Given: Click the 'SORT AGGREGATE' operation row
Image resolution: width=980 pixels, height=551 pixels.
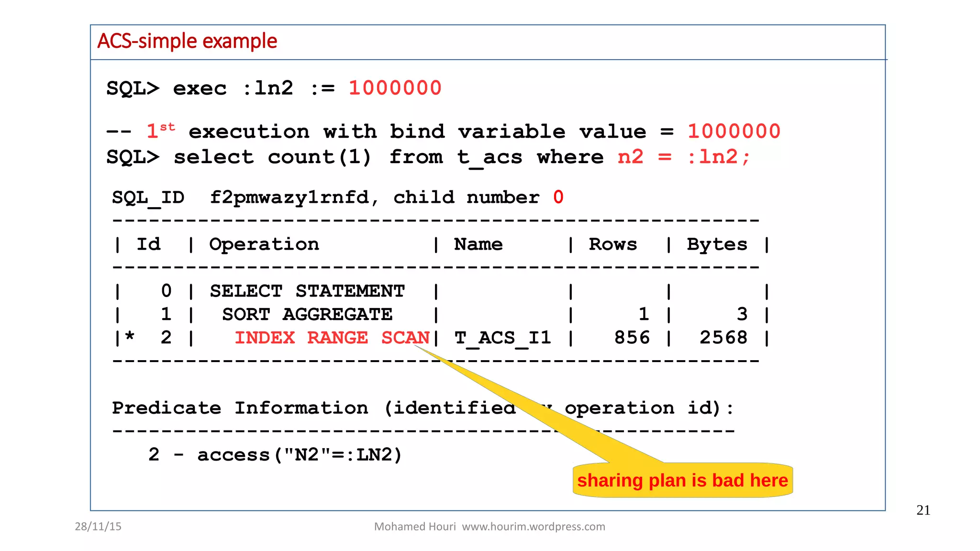Looking at the screenshot, I should [307, 314].
